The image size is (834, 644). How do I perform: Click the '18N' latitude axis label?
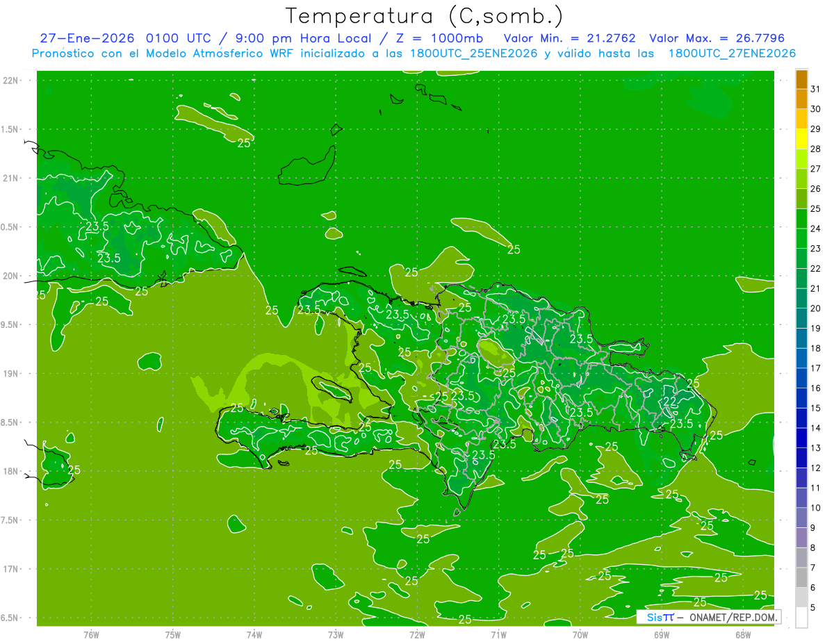tap(10, 472)
